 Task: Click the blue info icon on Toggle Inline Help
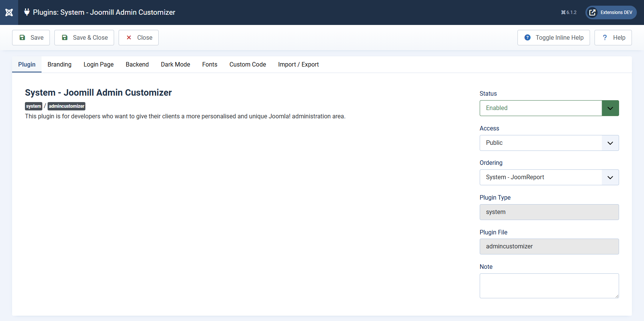[528, 37]
